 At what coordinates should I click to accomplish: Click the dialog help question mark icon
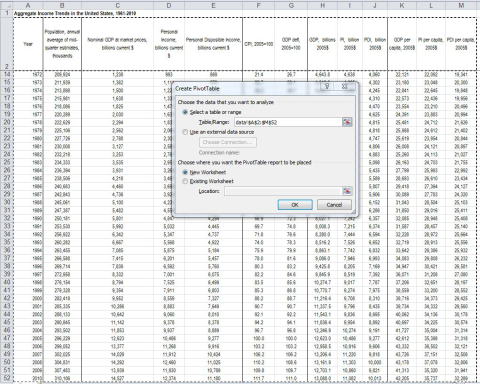click(327, 86)
